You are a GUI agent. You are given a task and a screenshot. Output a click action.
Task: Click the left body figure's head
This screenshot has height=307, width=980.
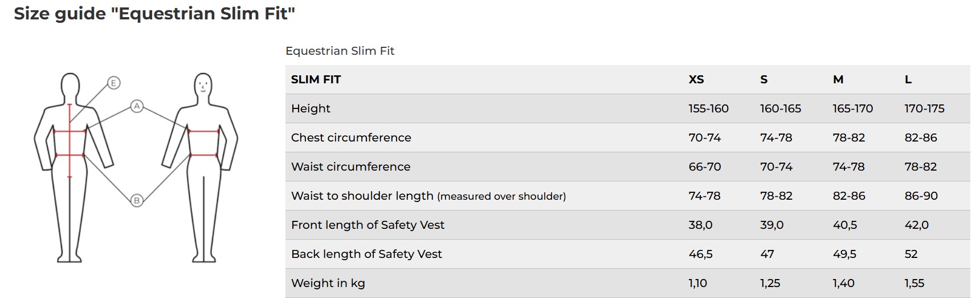(x=70, y=86)
